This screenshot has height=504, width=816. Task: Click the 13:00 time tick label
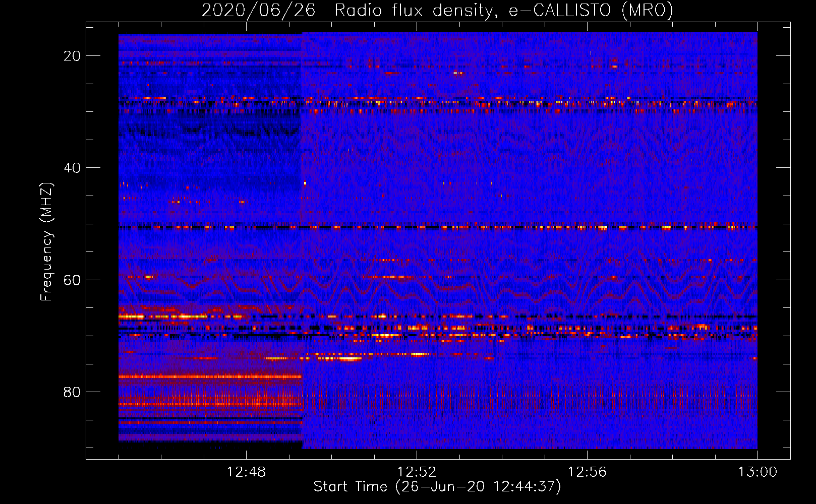(757, 472)
